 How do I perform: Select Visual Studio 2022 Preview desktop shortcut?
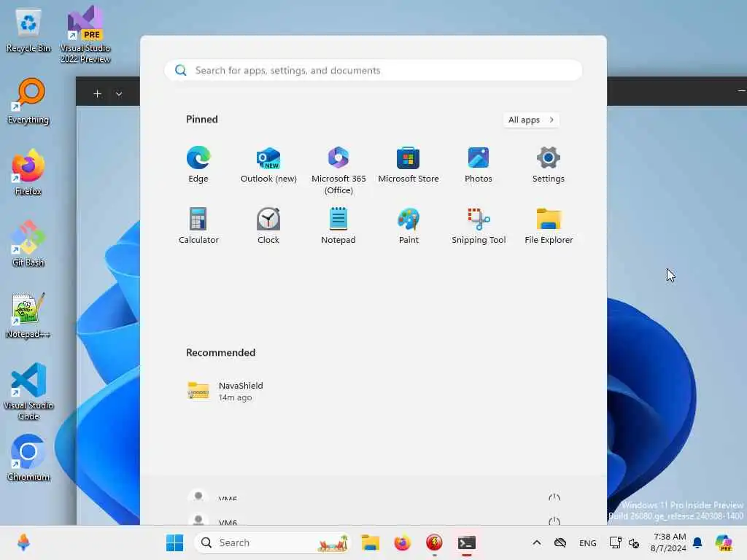(85, 35)
